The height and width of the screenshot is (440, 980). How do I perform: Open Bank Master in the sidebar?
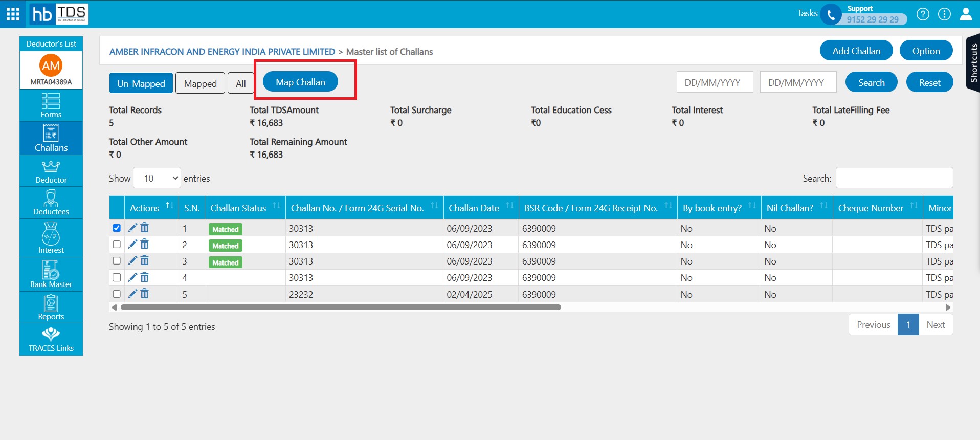tap(51, 274)
